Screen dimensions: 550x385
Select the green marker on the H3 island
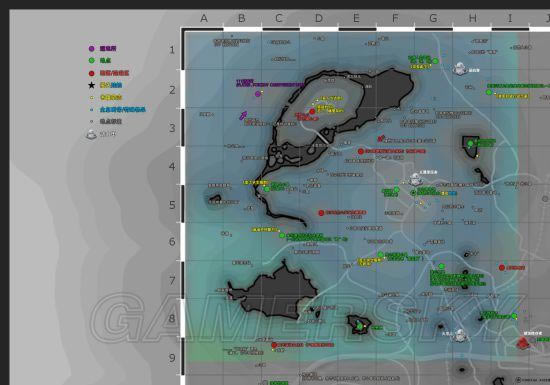click(470, 143)
